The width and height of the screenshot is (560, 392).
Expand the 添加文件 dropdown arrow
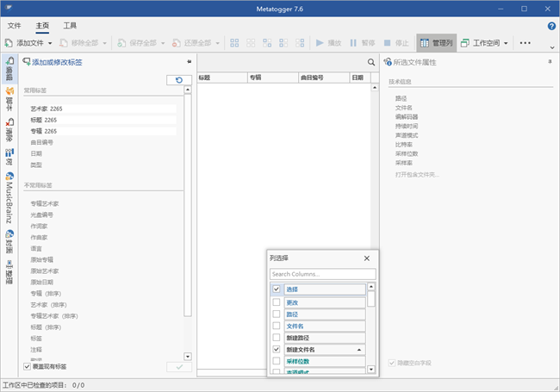[x=50, y=42]
